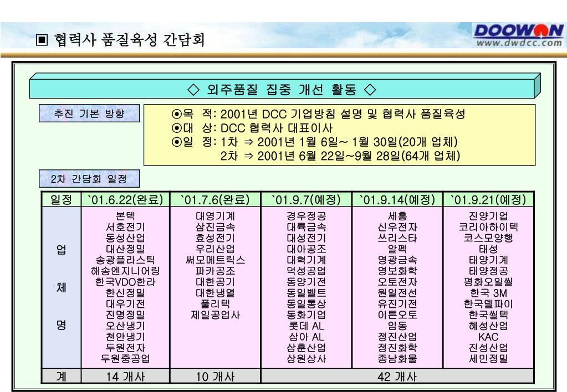
Task: Click company name 신우전자
Action: click(x=397, y=227)
